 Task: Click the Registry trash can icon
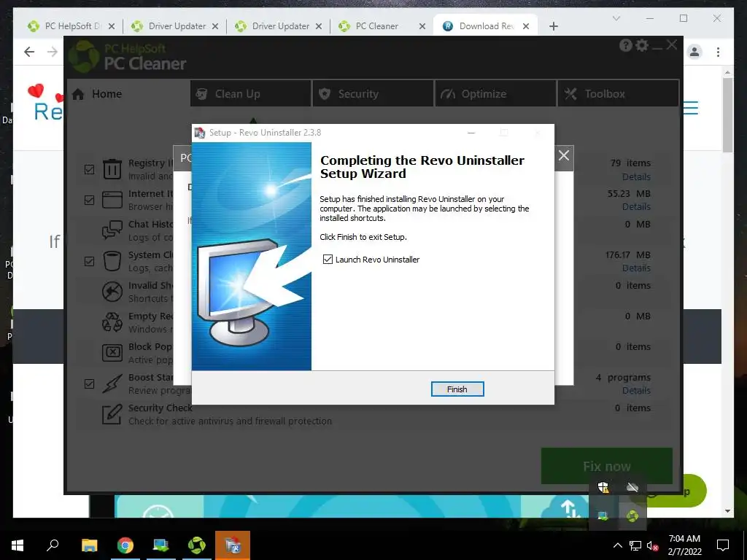coord(112,169)
